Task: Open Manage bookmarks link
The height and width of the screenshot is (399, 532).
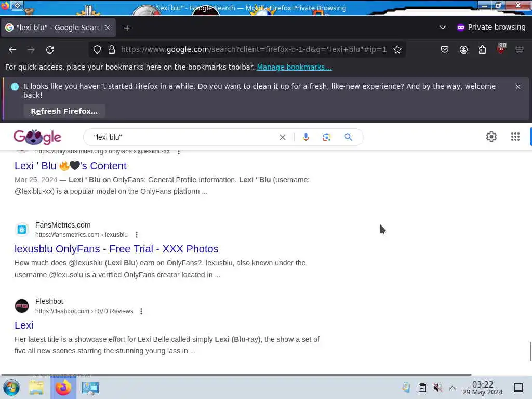Action: 294,67
